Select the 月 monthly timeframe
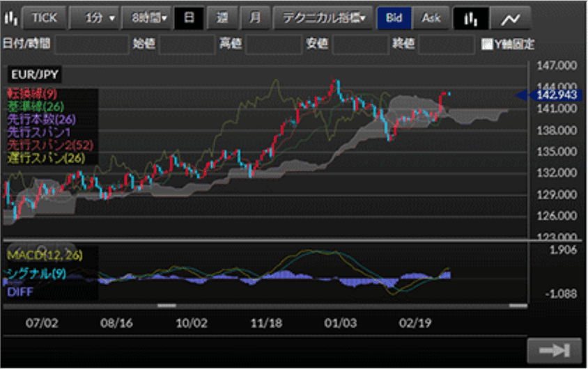The height and width of the screenshot is (369, 588). [255, 18]
